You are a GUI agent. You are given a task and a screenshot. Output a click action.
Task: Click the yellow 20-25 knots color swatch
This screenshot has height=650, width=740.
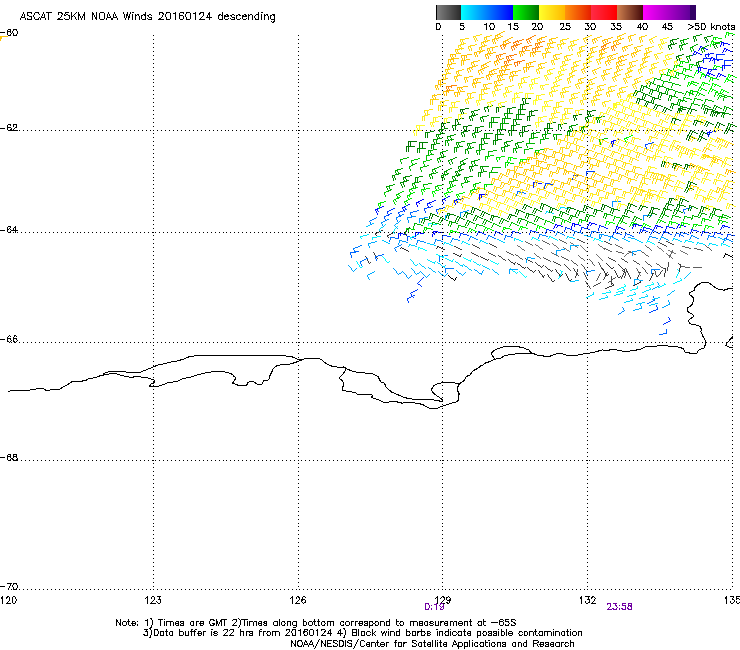click(x=552, y=12)
